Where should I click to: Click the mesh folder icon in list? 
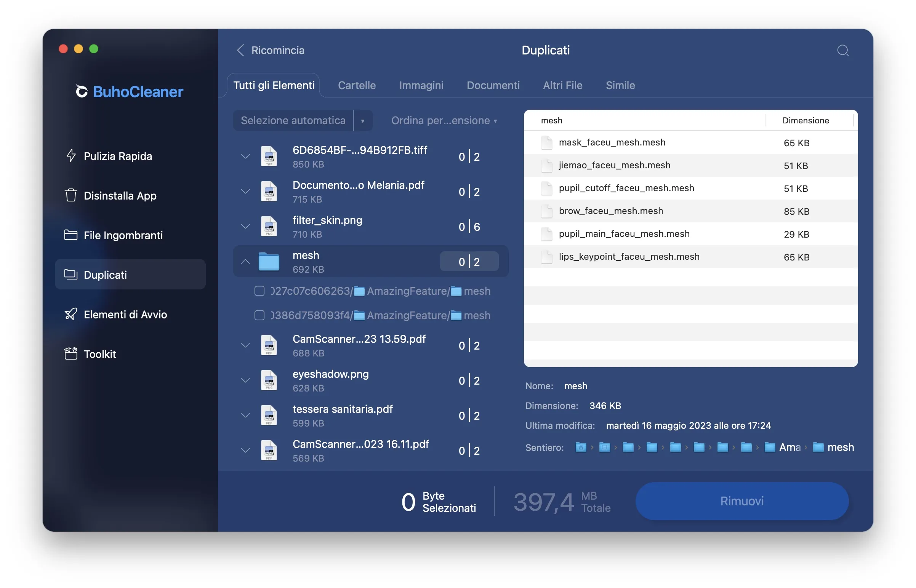click(x=269, y=262)
